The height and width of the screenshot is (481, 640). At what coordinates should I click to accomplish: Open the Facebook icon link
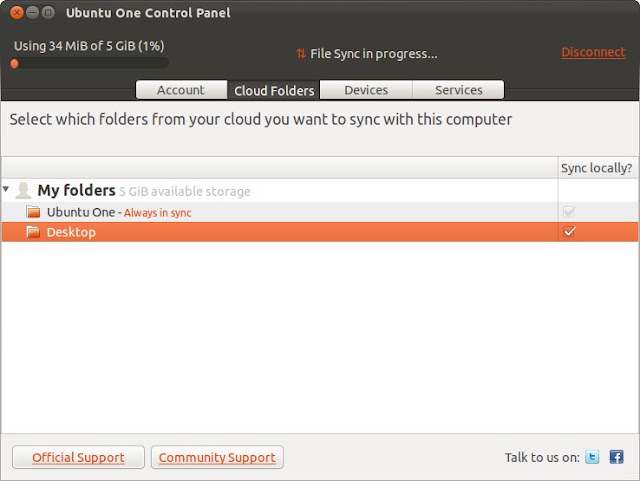coord(616,457)
